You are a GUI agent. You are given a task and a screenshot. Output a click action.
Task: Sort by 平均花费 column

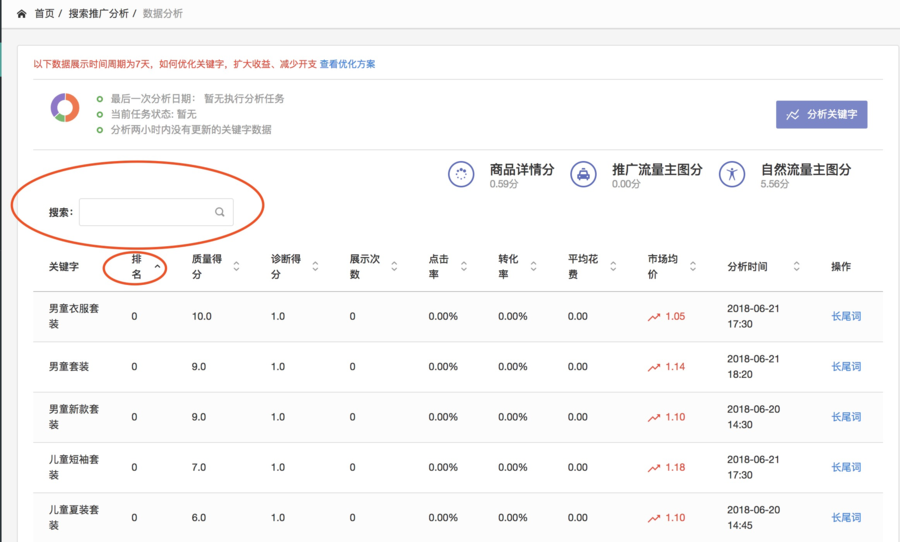[x=613, y=266]
